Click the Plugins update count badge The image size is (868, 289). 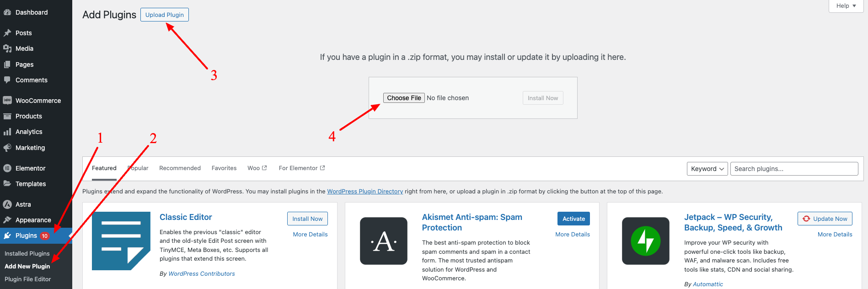44,236
